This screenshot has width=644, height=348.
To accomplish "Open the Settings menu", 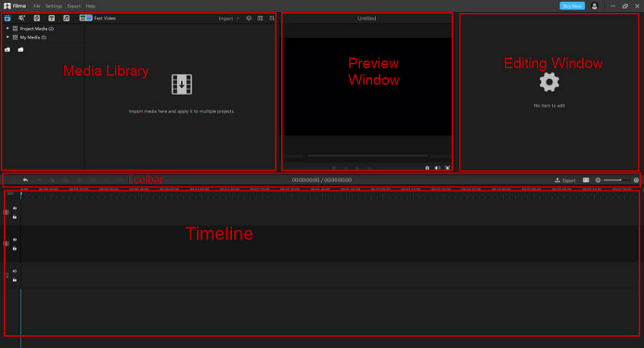I will click(x=53, y=6).
